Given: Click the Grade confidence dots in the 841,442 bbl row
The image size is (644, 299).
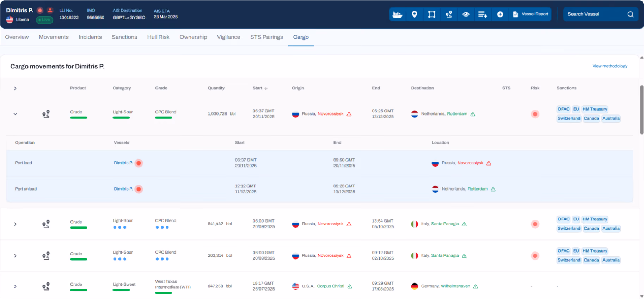Looking at the screenshot, I should tap(162, 228).
